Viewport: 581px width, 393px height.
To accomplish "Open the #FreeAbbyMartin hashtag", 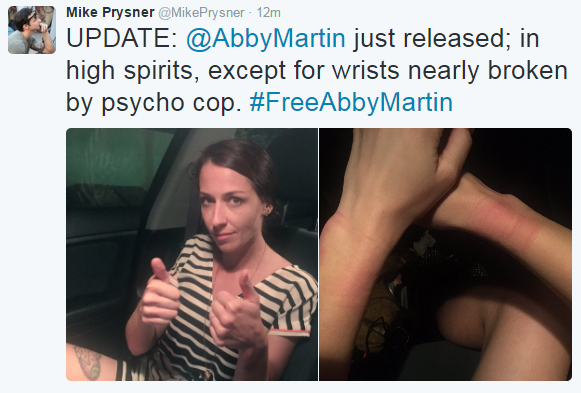I will [x=351, y=102].
